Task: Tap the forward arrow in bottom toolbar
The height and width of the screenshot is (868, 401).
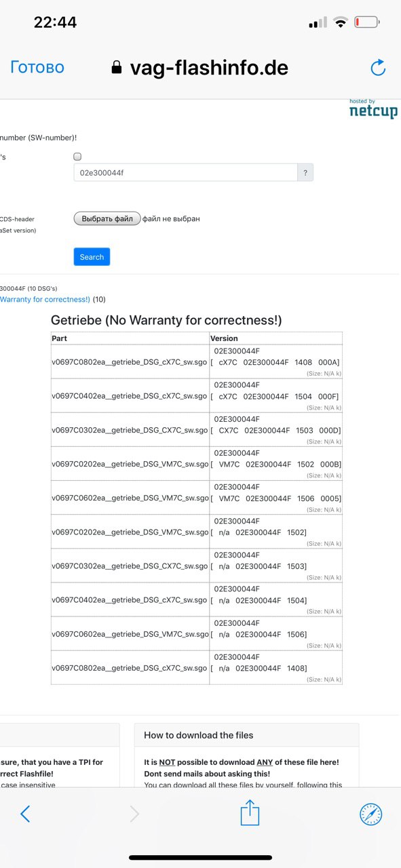Action: point(134,814)
